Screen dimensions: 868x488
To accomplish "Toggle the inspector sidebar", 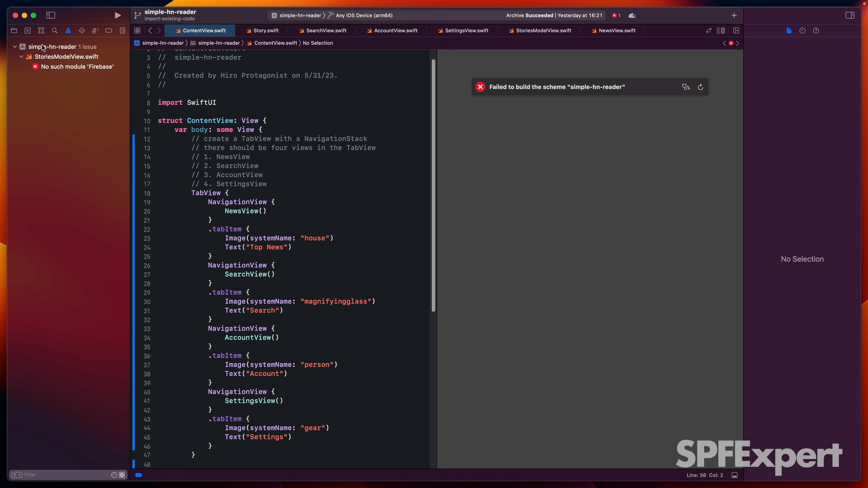I will click(850, 15).
